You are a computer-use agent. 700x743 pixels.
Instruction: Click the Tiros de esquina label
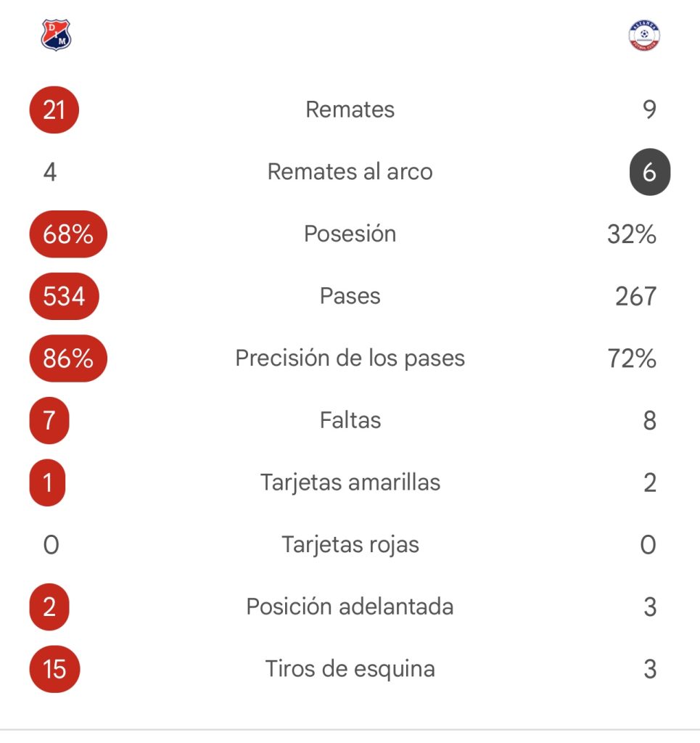pyautogui.click(x=350, y=669)
